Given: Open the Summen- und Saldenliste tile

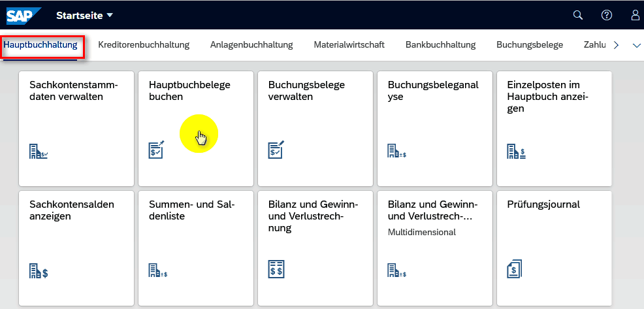Looking at the screenshot, I should (195, 248).
